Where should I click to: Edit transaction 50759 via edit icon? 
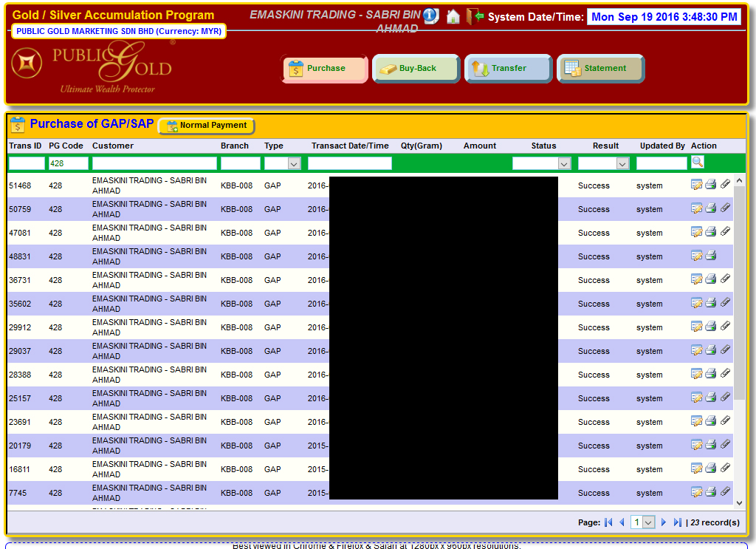(x=696, y=208)
